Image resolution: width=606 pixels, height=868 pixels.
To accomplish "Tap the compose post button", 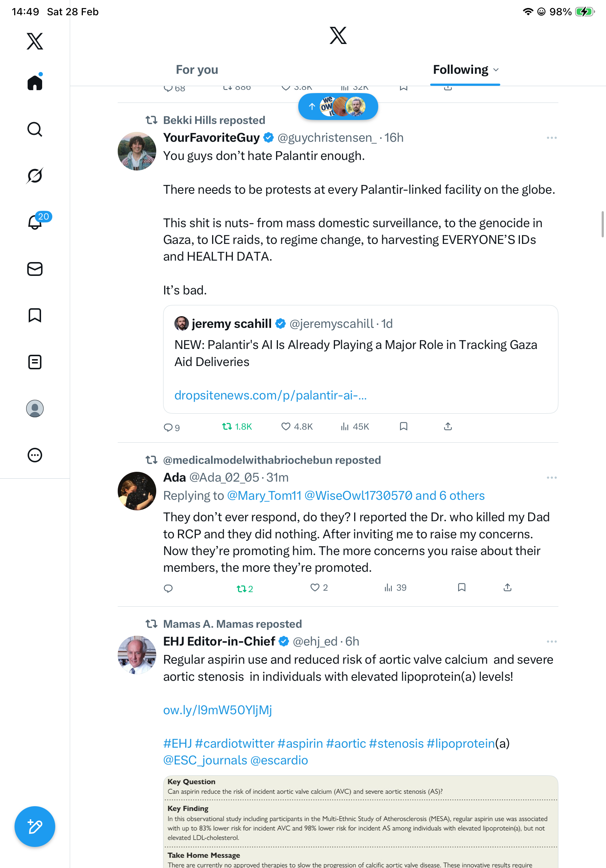I will pyautogui.click(x=35, y=827).
